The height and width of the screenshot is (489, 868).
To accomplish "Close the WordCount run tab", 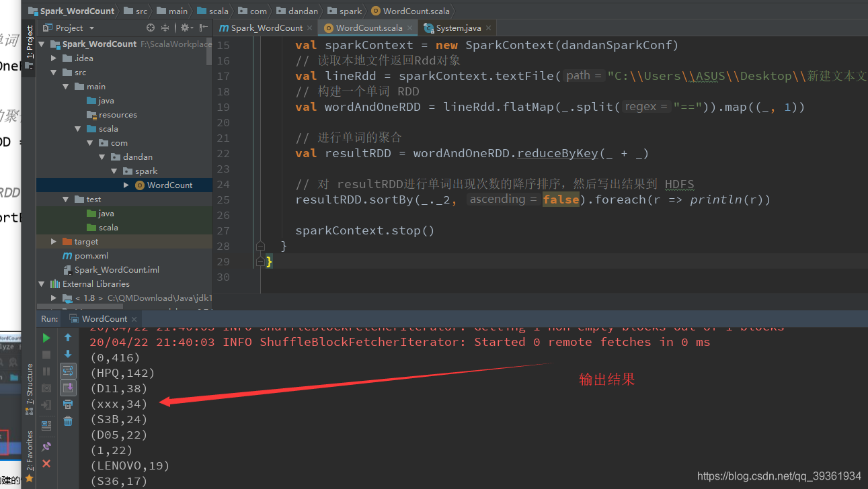I will (x=134, y=319).
